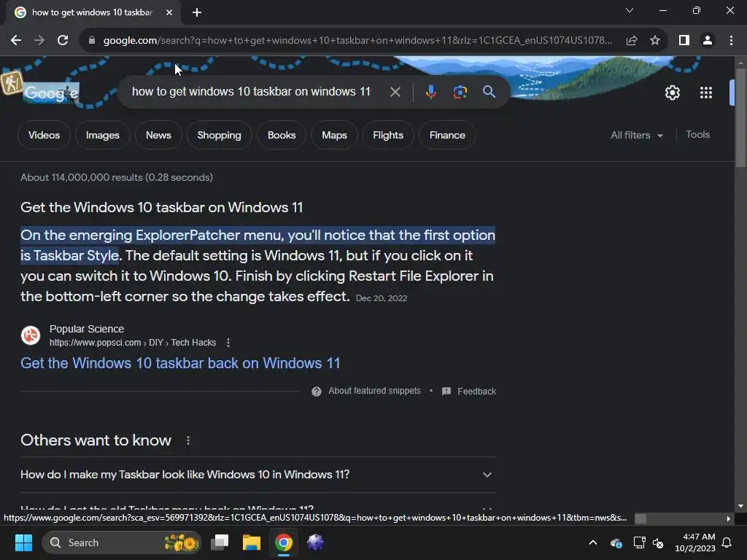Open a new browser tab with the plus button
The width and height of the screenshot is (747, 560).
tap(197, 12)
